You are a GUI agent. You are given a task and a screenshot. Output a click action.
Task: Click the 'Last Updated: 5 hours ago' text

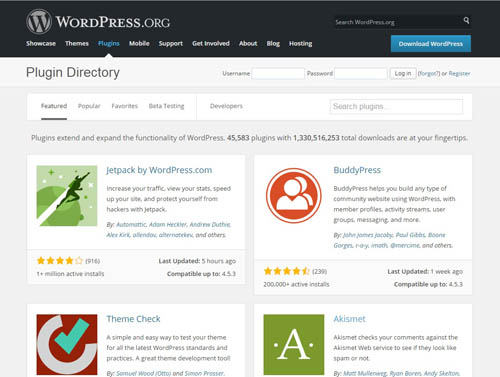point(197,261)
